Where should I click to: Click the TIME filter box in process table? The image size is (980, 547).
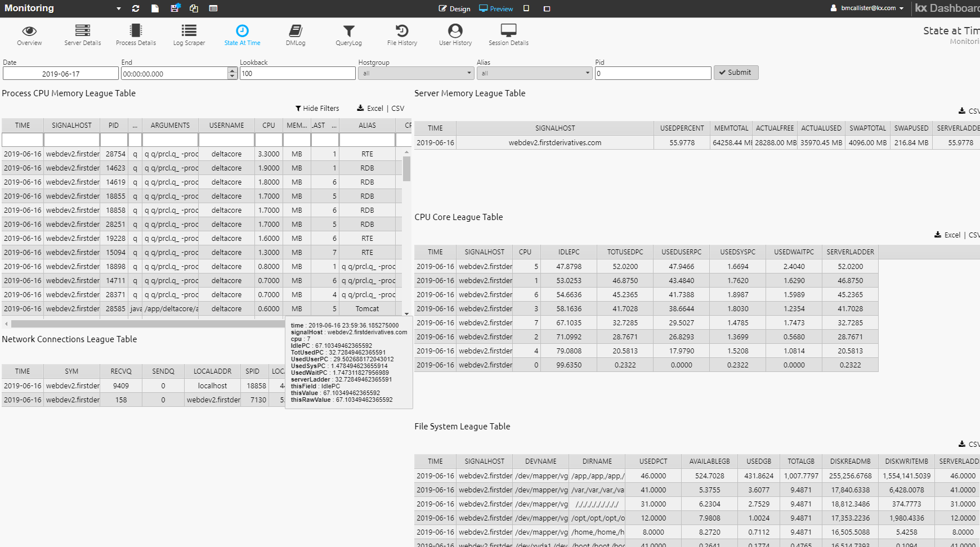coord(23,140)
